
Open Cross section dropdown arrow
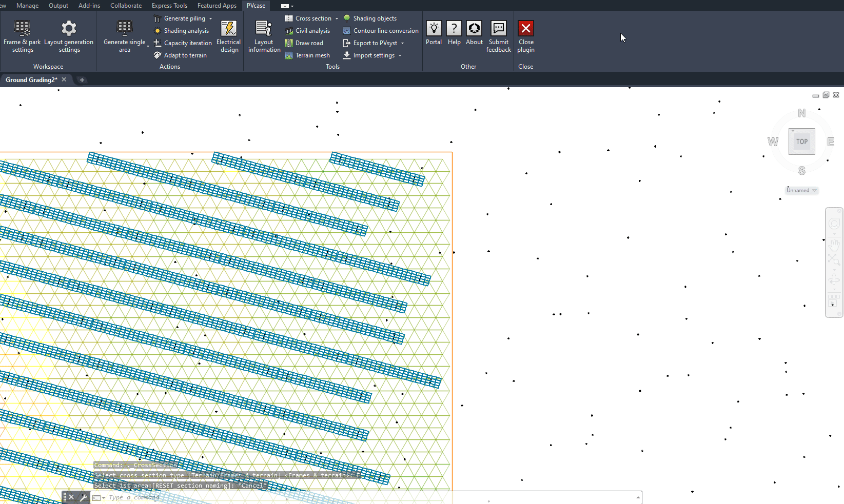[337, 18]
